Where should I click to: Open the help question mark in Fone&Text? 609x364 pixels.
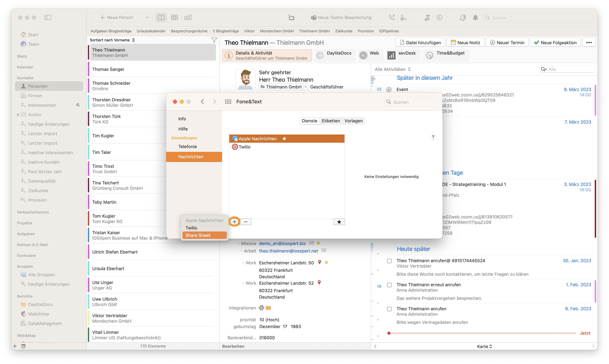(x=433, y=137)
